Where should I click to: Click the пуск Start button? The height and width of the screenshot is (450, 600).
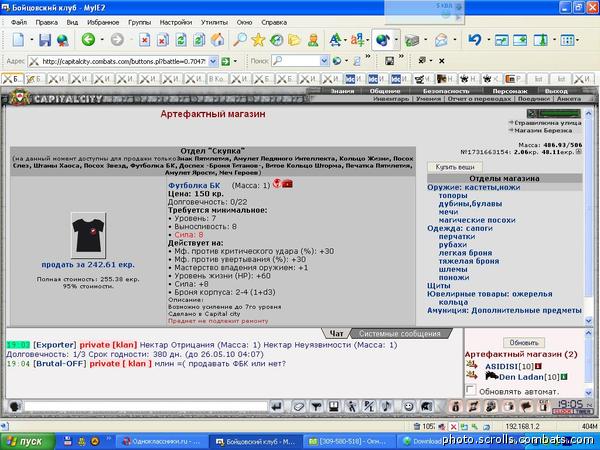(28, 441)
